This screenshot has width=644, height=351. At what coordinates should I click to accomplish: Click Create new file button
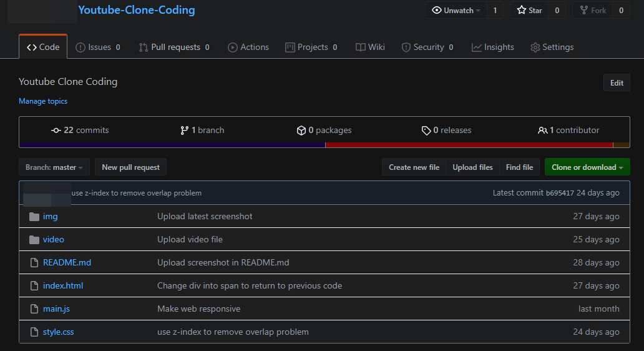pyautogui.click(x=414, y=167)
